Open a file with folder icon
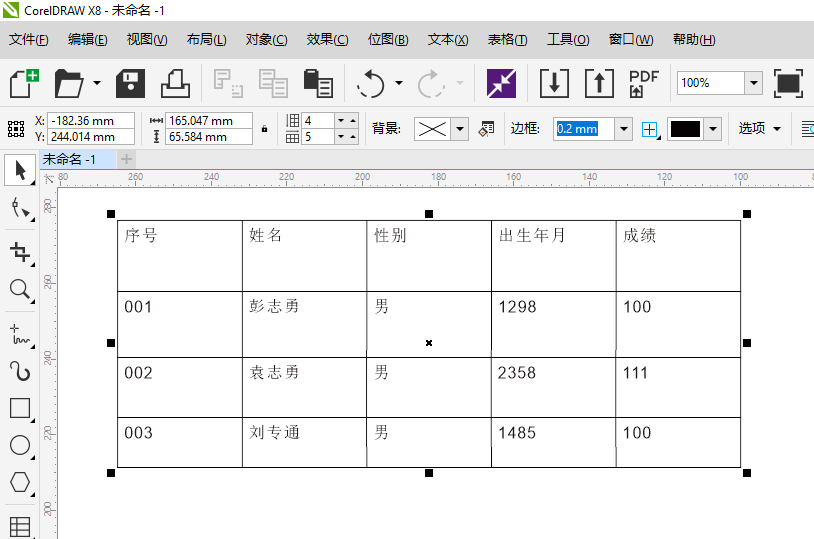 [69, 83]
